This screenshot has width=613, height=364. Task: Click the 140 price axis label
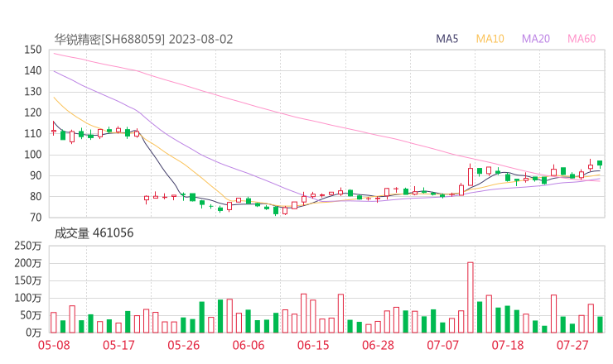pos(33,70)
